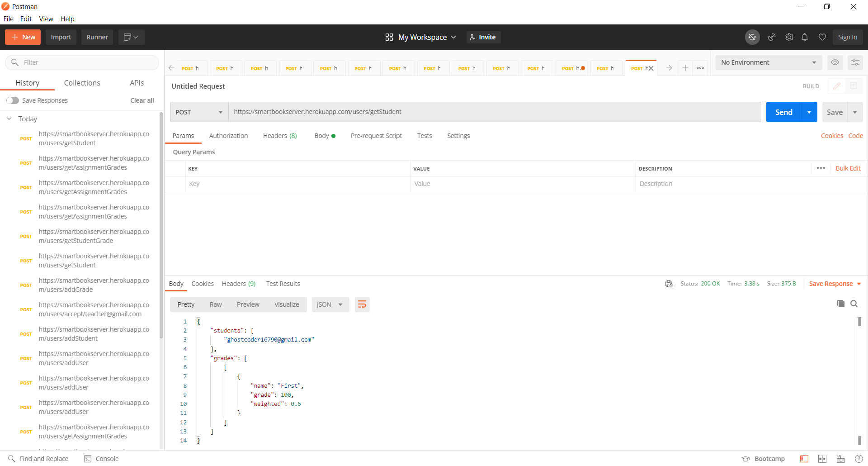Open query params column options ellipsis
This screenshot has width=868, height=466.
click(x=821, y=168)
